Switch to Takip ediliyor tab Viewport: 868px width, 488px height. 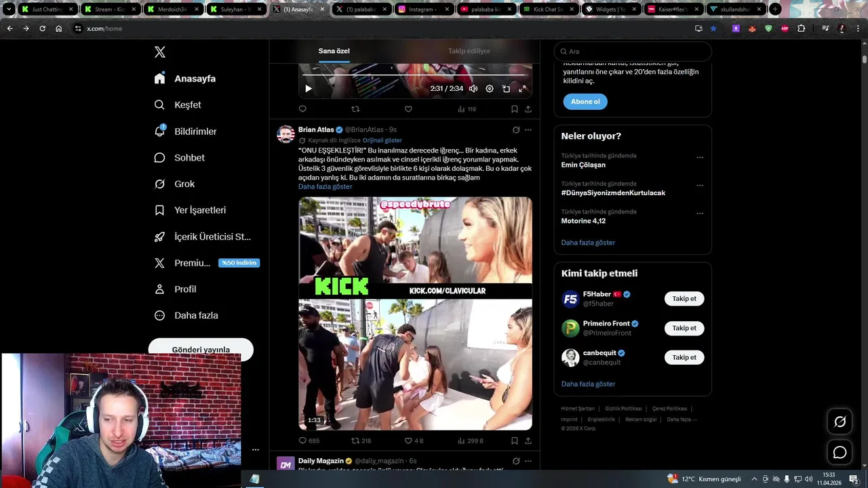tap(469, 51)
